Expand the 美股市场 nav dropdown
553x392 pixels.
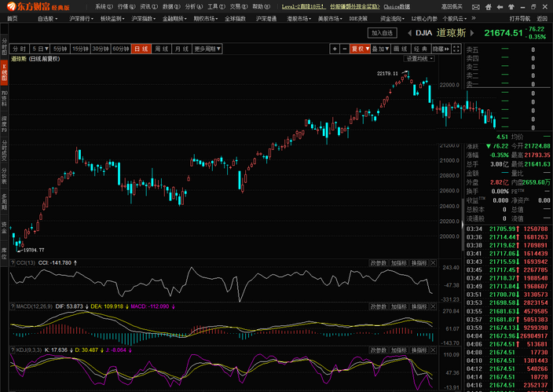(330, 18)
